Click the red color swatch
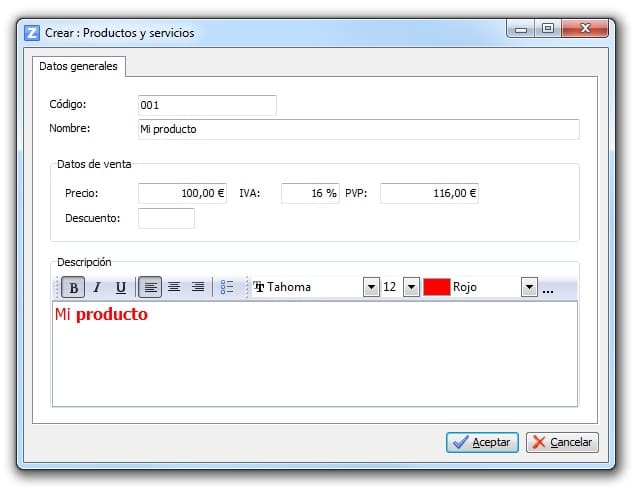Screen dimensions: 641x488 click(437, 287)
